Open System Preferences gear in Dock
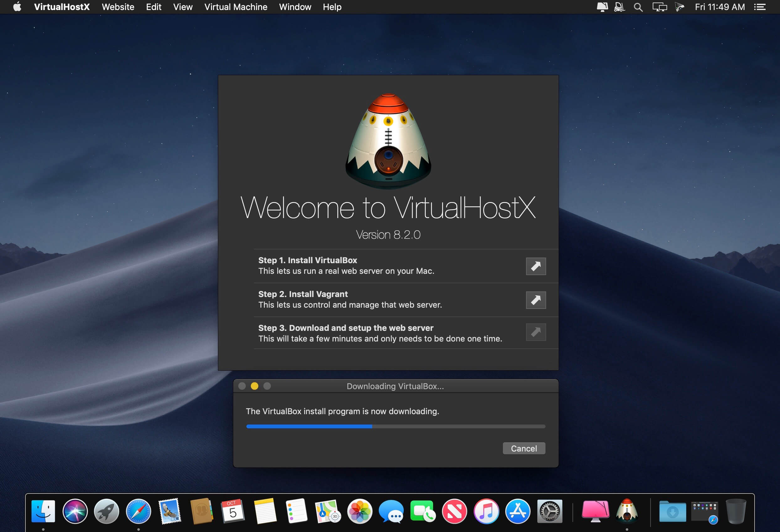This screenshot has height=532, width=780. point(550,512)
